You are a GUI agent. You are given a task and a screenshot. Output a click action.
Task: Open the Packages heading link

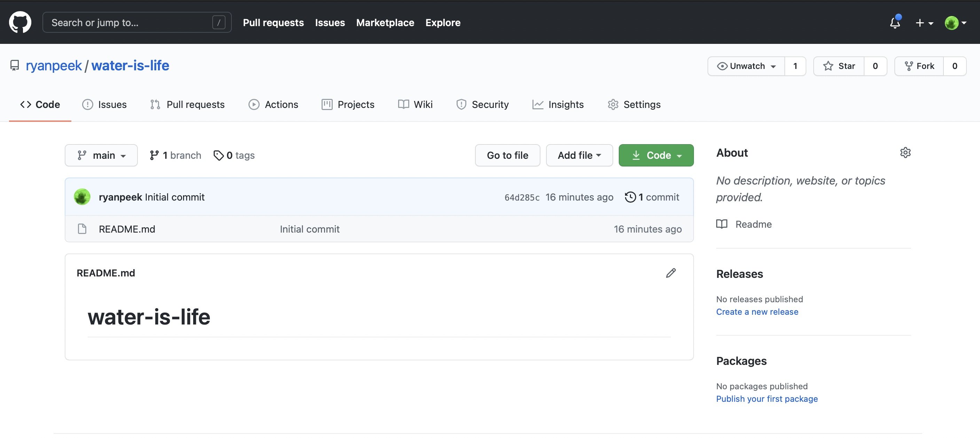point(742,361)
